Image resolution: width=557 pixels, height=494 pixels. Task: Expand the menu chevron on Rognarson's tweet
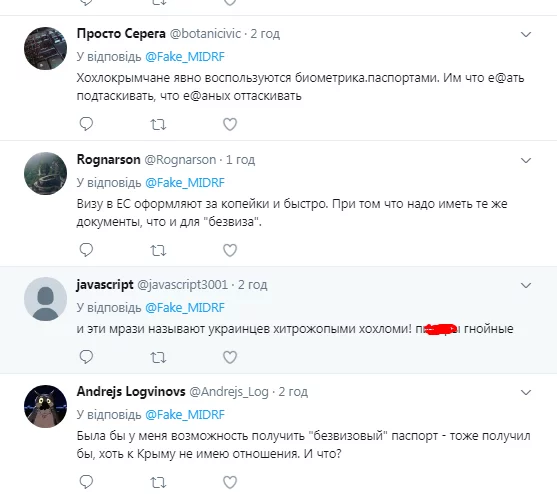(x=526, y=161)
